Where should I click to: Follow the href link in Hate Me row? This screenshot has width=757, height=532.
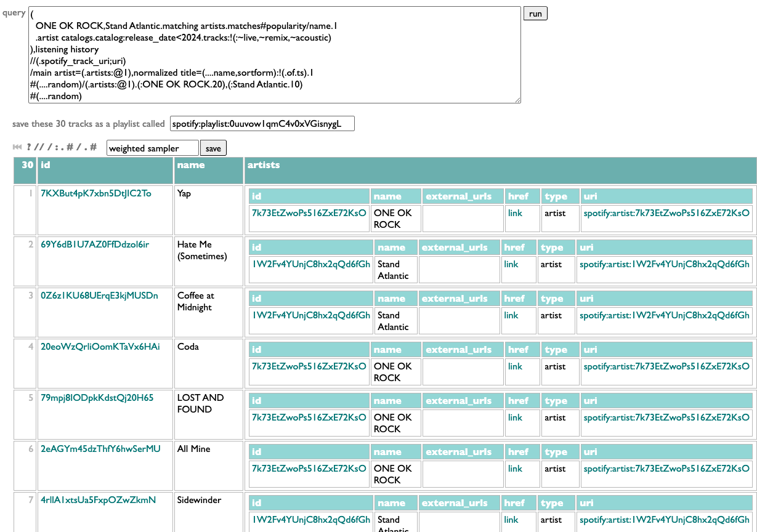pos(511,264)
